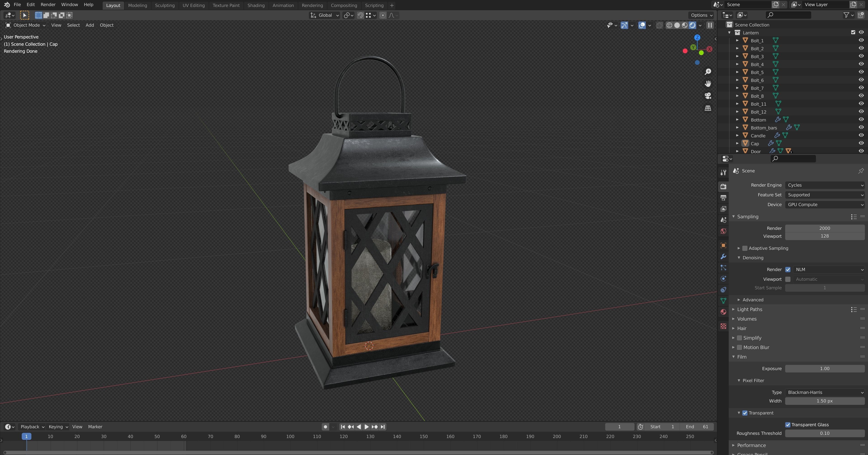
Task: Open the Render properties tab
Action: coord(723,186)
